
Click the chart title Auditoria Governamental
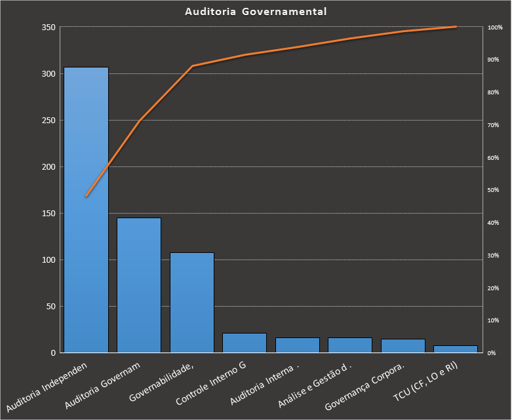(x=256, y=12)
